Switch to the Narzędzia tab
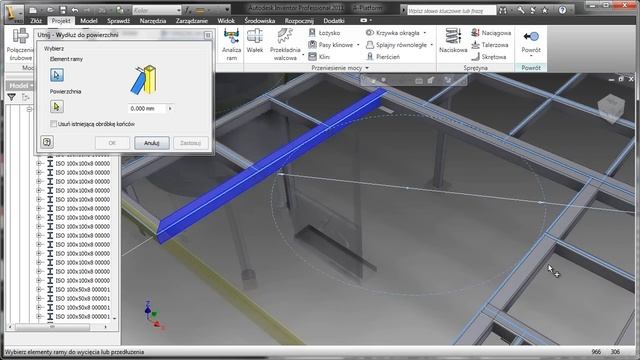Image resolution: width=640 pixels, height=360 pixels. point(153,20)
